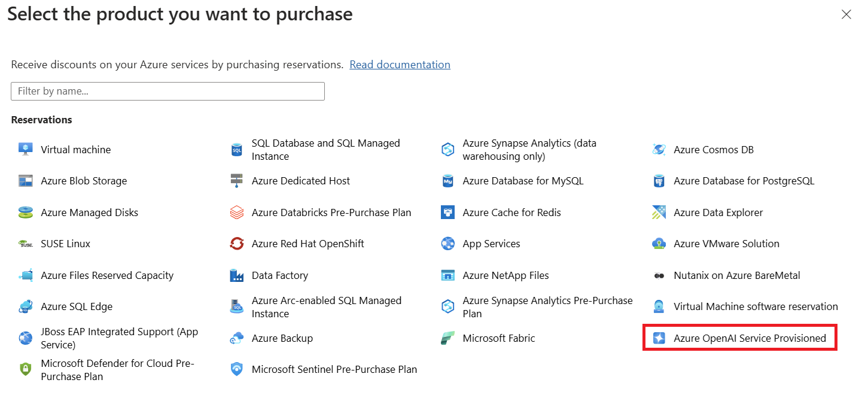Choose the Azure Cosmos DB label
Viewport: 868px width, 407px height.
pyautogui.click(x=714, y=150)
